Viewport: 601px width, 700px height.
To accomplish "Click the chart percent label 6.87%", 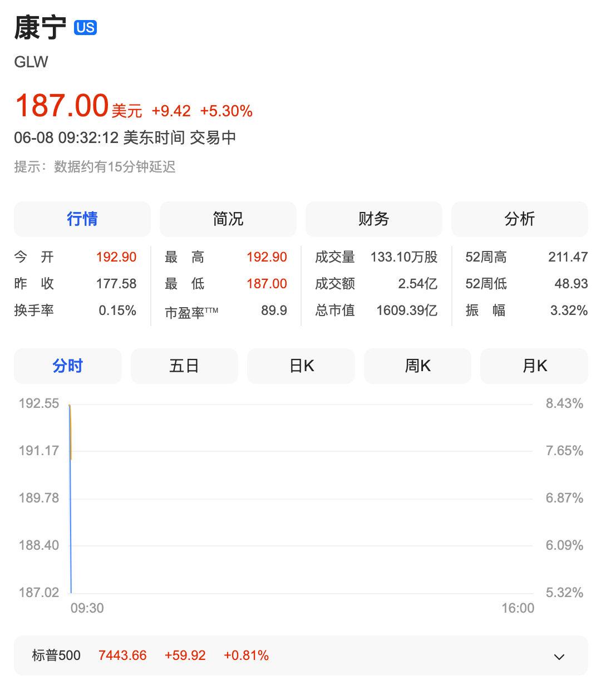I will 564,498.
